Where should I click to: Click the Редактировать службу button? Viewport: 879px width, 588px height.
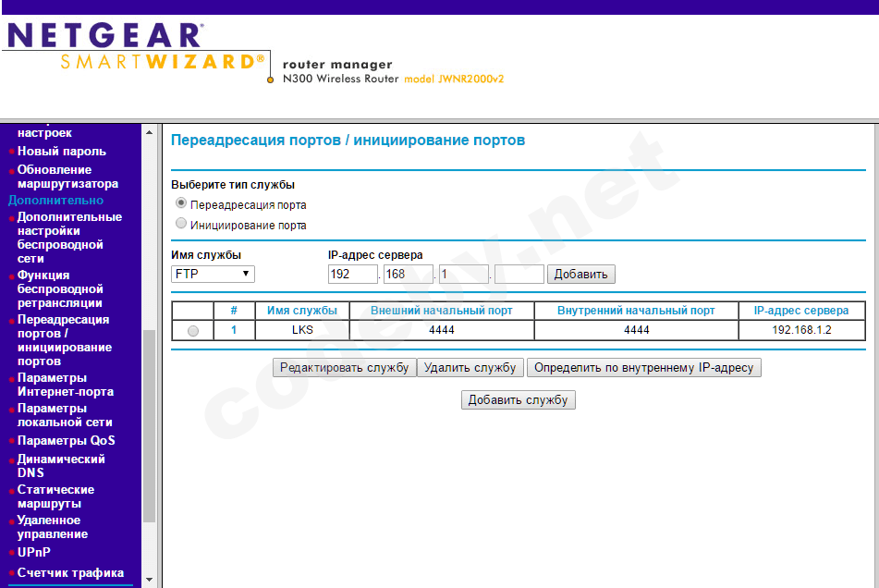[x=344, y=367]
